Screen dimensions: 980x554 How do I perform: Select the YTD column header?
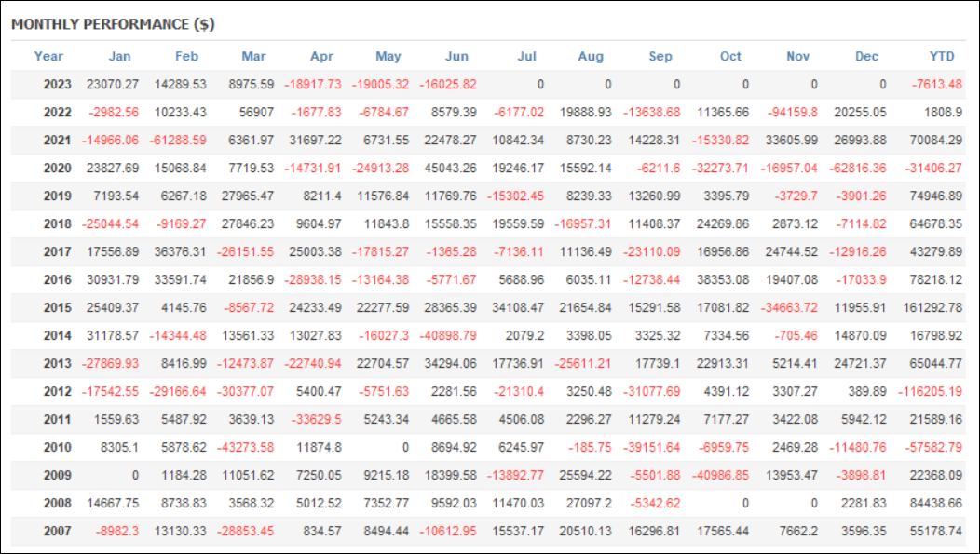(x=942, y=56)
